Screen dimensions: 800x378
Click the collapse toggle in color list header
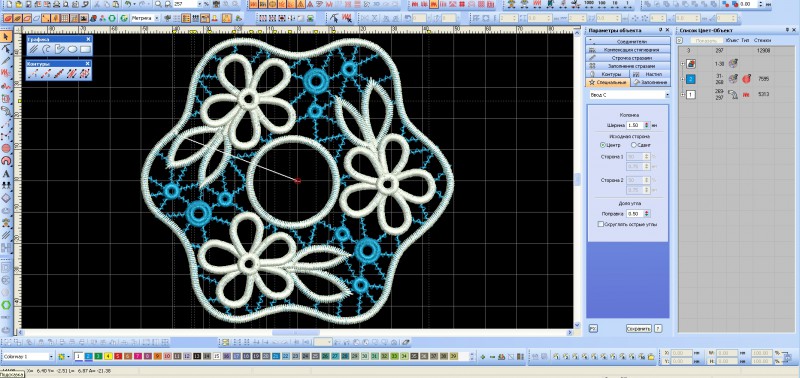tap(679, 40)
